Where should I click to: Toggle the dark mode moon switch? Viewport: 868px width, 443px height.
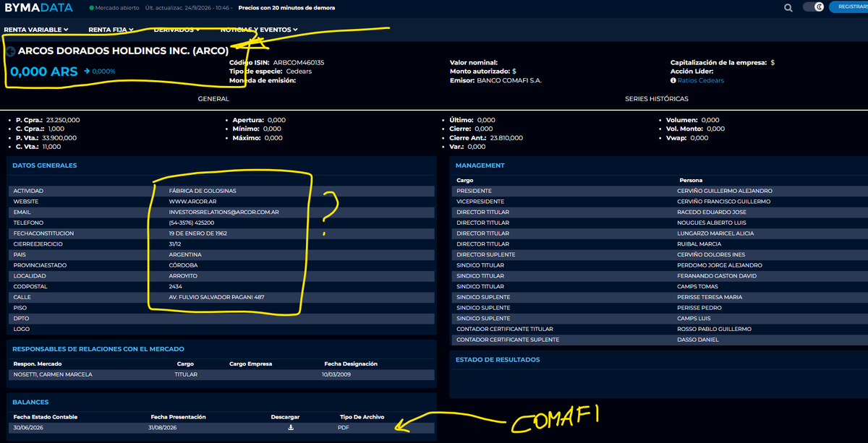(814, 7)
